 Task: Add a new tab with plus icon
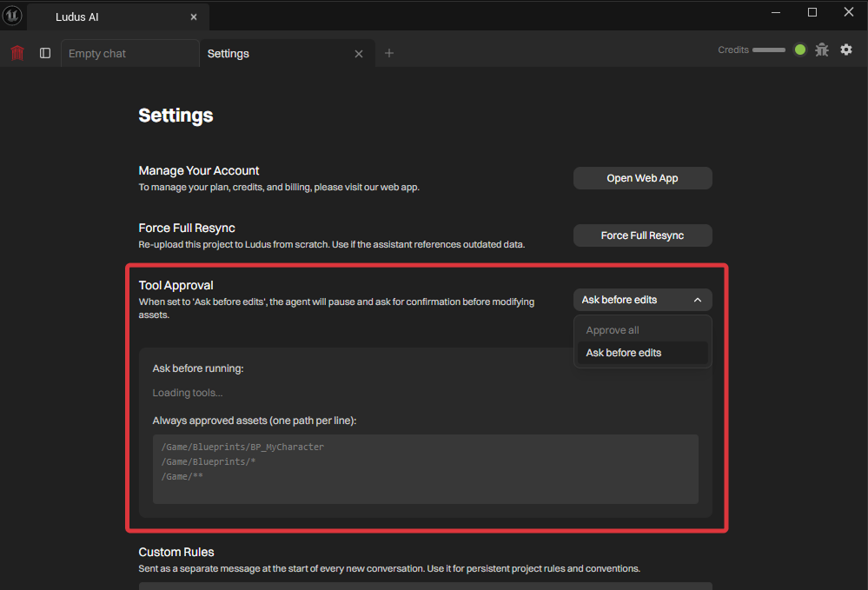click(389, 53)
